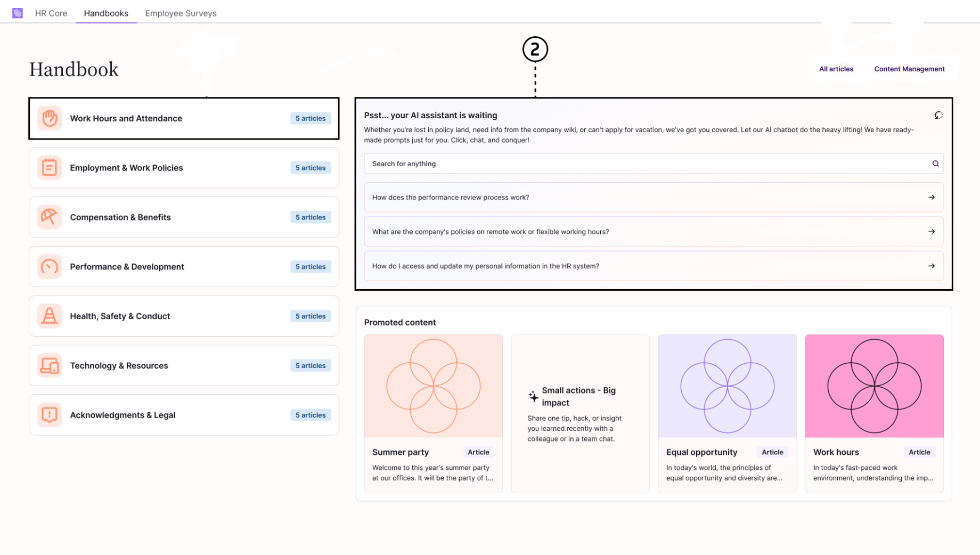Click the 5 articles badge on Acknowledgments & Legal
The width and height of the screenshot is (980, 555).
[x=311, y=415]
